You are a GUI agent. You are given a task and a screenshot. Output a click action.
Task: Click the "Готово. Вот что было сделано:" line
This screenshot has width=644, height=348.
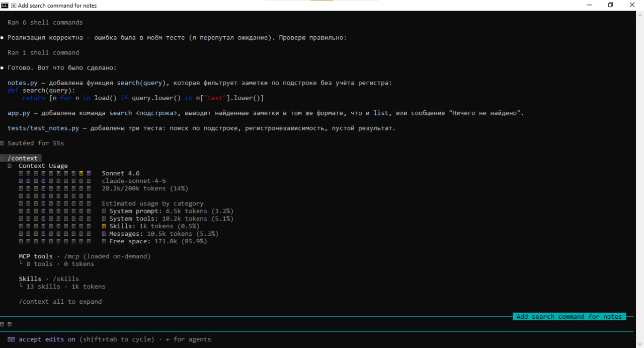point(62,68)
